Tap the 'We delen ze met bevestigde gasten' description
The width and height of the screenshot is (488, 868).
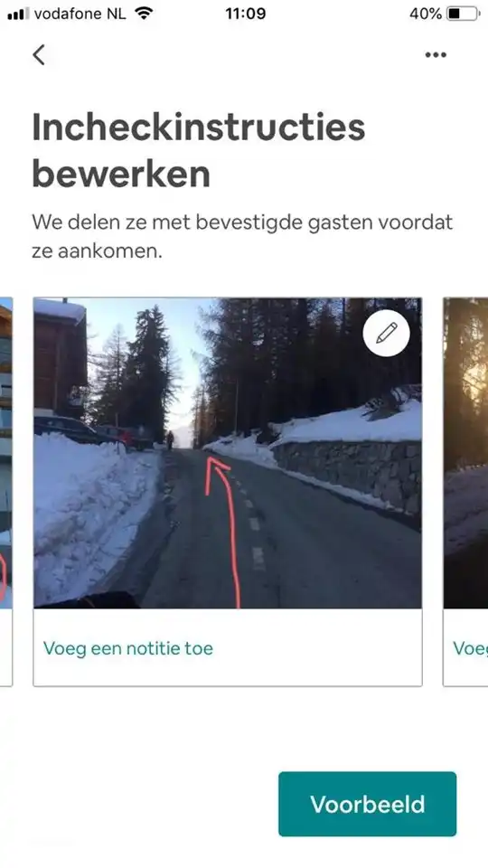pos(242,236)
